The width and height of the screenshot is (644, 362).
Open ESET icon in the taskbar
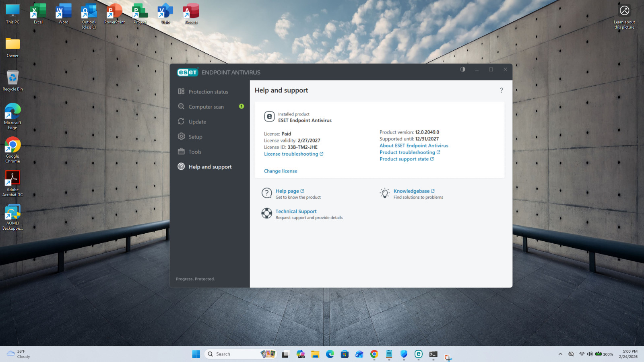click(419, 354)
